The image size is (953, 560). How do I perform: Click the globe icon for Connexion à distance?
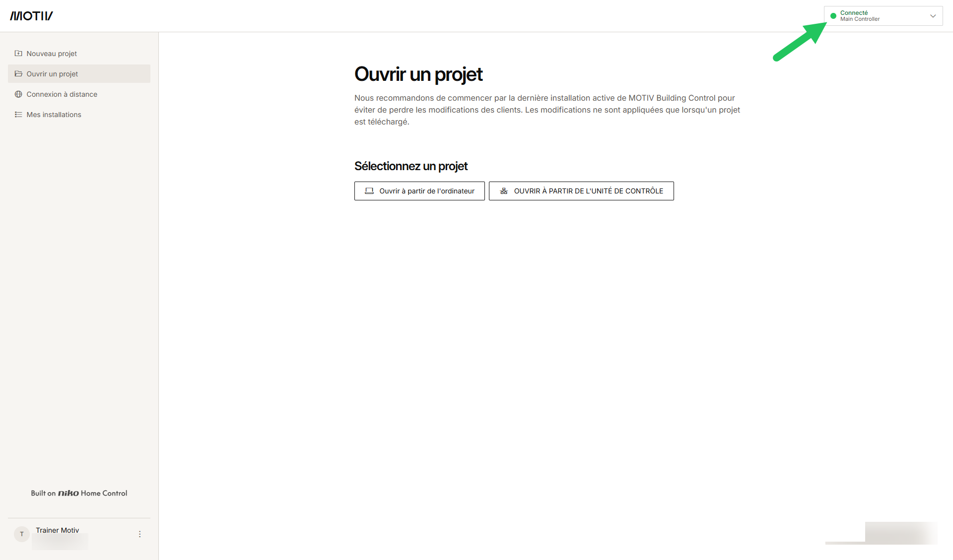18,94
